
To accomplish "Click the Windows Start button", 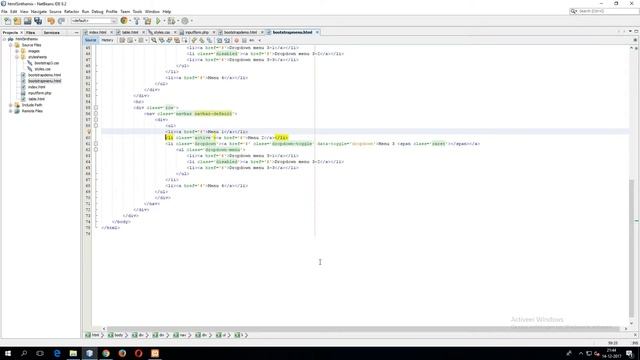I will (x=8, y=353).
